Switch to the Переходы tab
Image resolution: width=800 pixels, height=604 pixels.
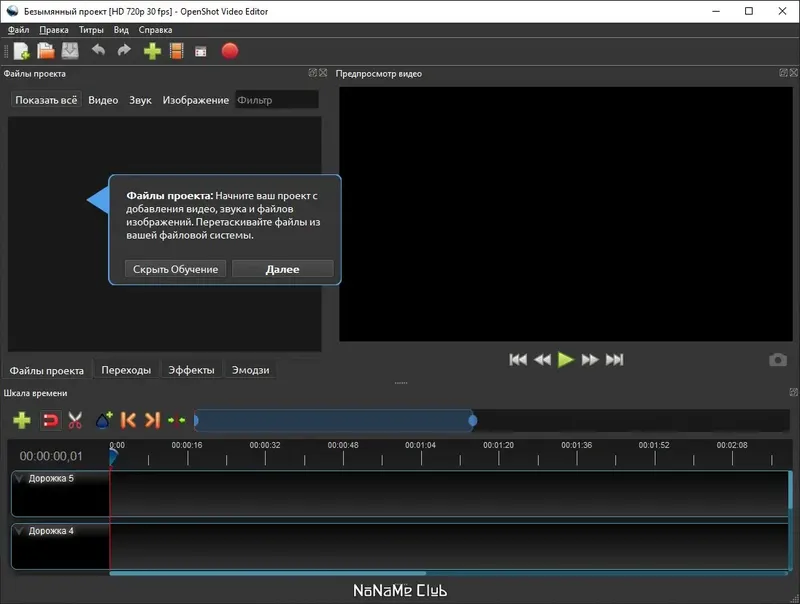click(x=126, y=370)
